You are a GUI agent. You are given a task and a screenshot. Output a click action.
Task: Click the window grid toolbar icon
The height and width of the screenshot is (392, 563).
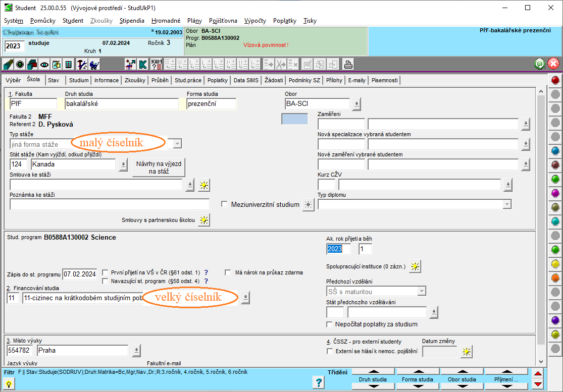pos(68,65)
